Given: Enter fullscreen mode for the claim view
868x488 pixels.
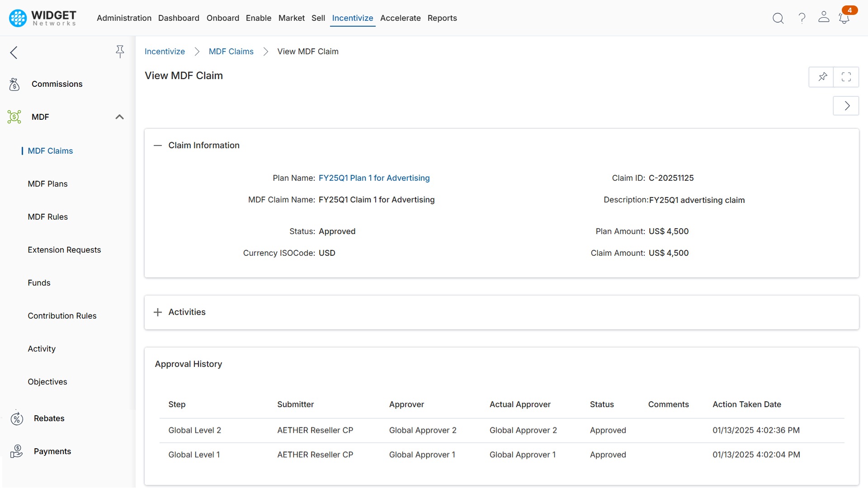Looking at the screenshot, I should pos(846,77).
